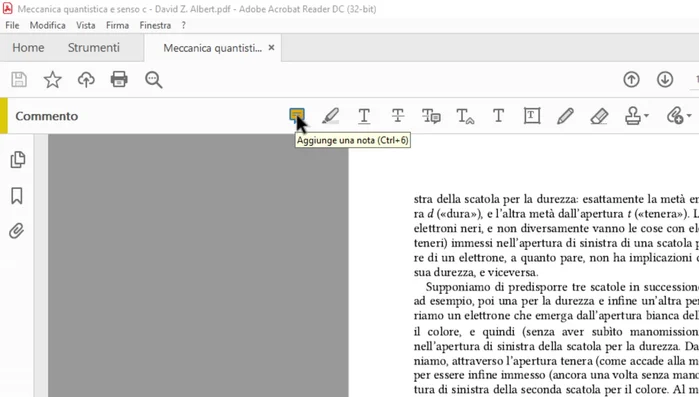Screen dimensions: 699x397
Task: Select the Highlight text tool
Action: [x=330, y=116]
